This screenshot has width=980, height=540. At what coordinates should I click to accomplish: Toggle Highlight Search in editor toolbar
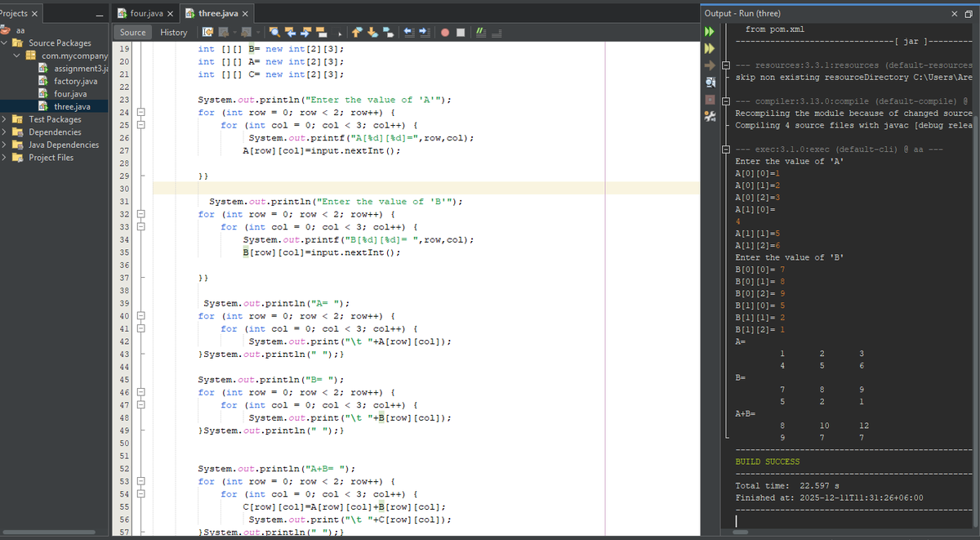[322, 33]
